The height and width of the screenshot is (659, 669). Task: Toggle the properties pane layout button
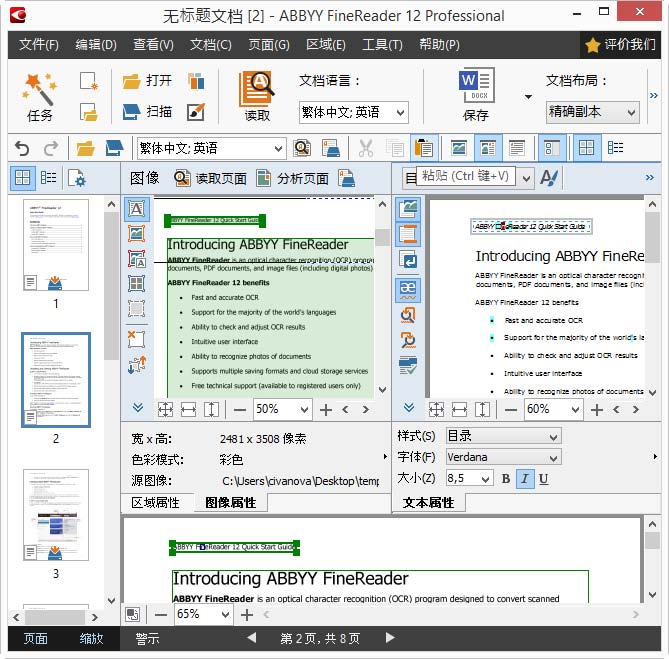552,148
